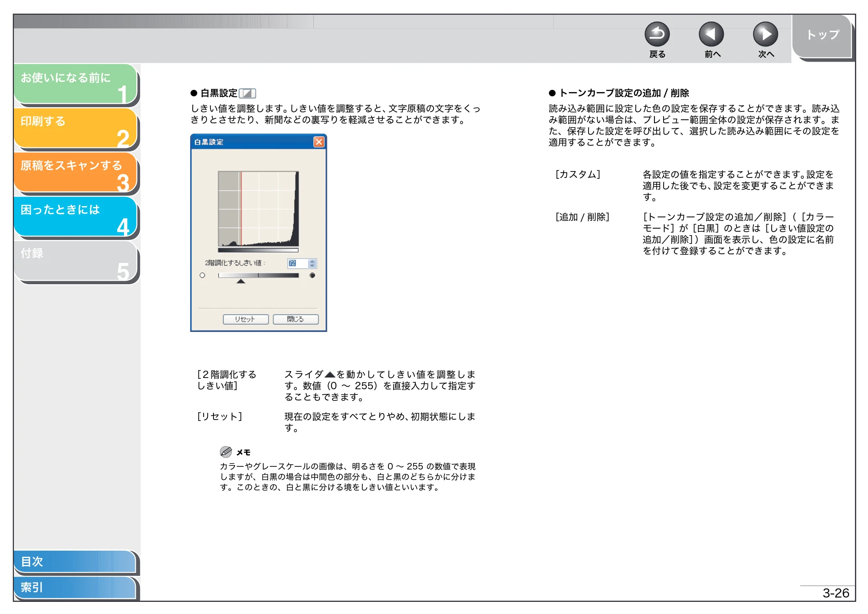Click the black circle at slider right end
The image size is (868, 614).
coord(312,275)
